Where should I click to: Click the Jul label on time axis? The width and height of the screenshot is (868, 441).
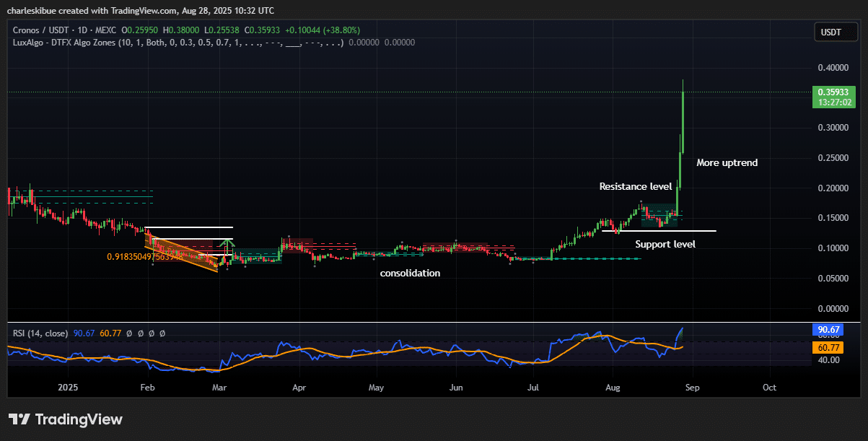pos(535,387)
